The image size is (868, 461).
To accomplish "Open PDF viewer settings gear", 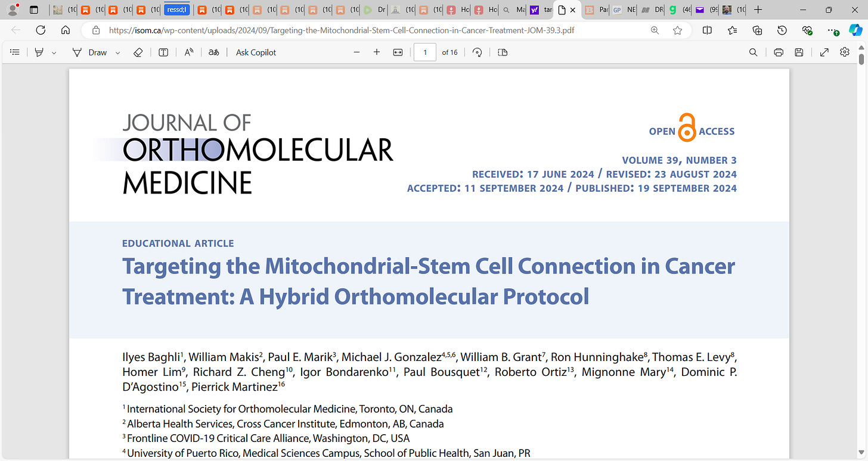I will [845, 52].
